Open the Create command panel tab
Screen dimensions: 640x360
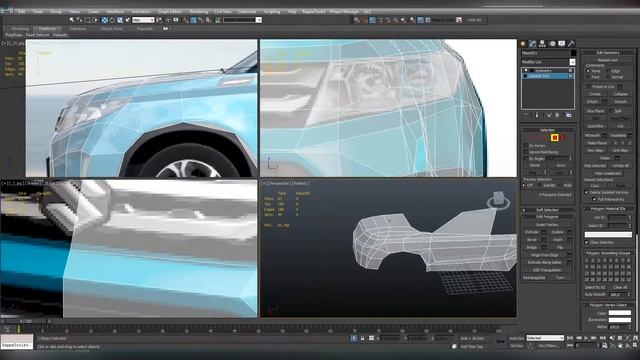pos(523,44)
